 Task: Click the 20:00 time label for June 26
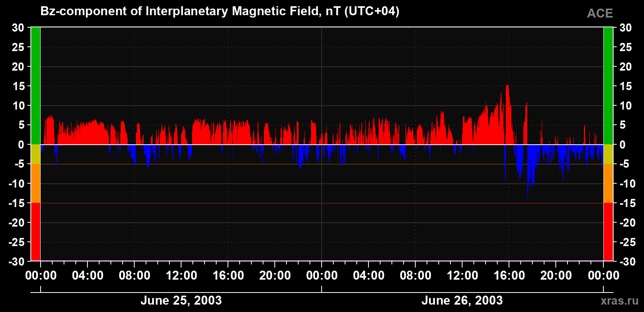[x=556, y=276]
